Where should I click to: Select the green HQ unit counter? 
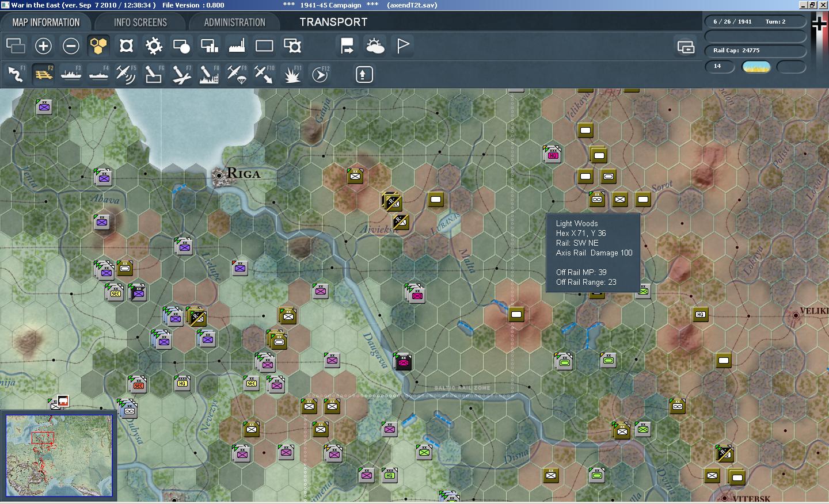[x=390, y=475]
